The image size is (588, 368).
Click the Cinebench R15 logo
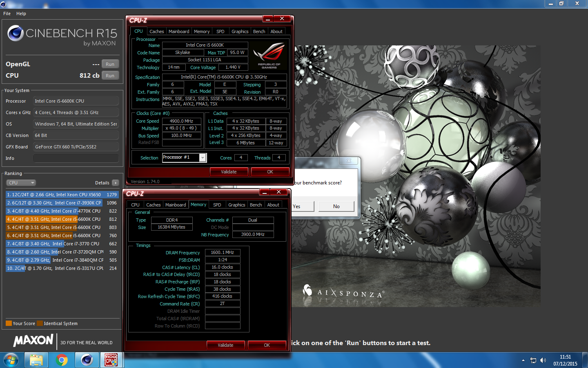pyautogui.click(x=62, y=36)
